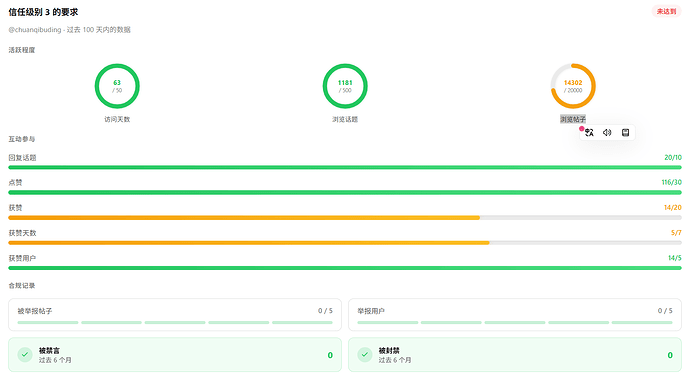This screenshot has width=690, height=376.
Task: Click the 访问天数 circular progress ring
Action: [x=117, y=86]
